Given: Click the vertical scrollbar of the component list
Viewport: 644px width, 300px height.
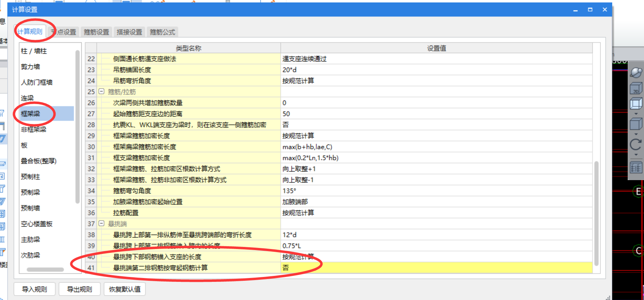Looking at the screenshot, I should [78, 127].
